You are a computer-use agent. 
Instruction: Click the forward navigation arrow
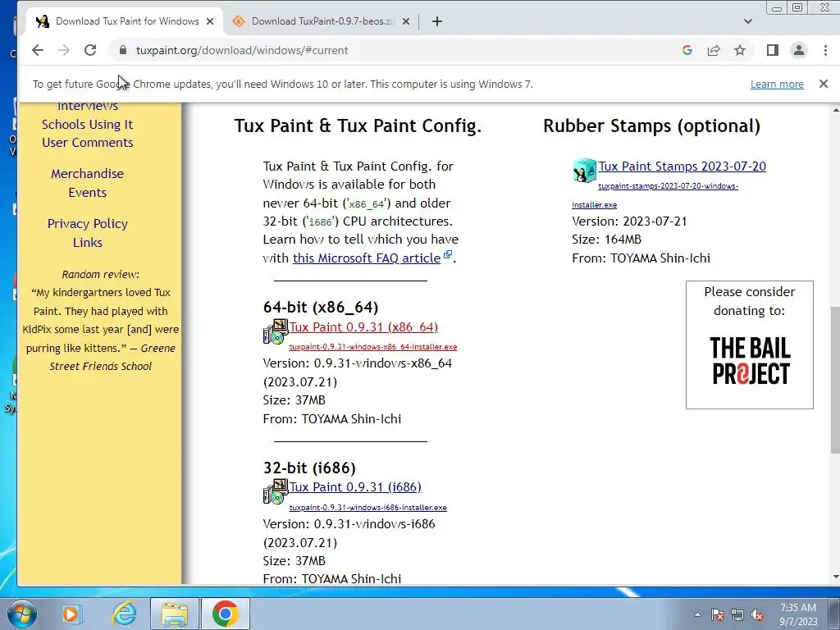tap(64, 50)
